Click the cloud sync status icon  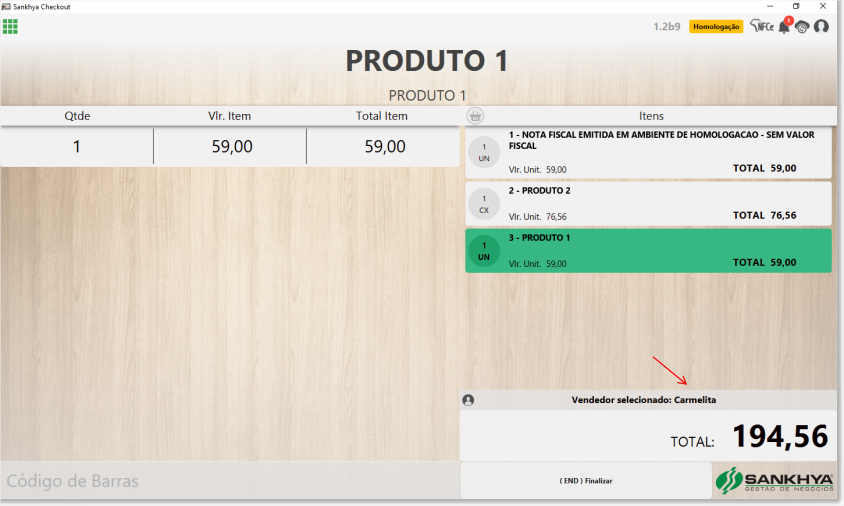pos(802,26)
